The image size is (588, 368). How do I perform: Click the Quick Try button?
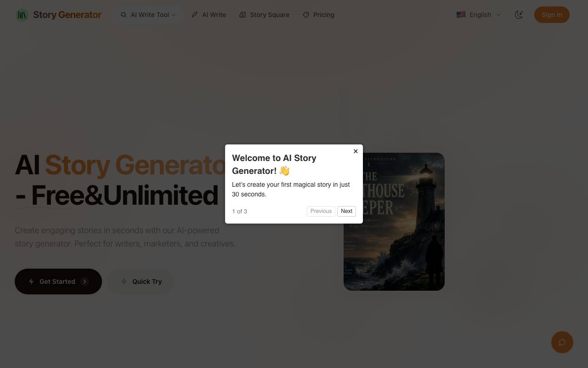click(x=141, y=282)
